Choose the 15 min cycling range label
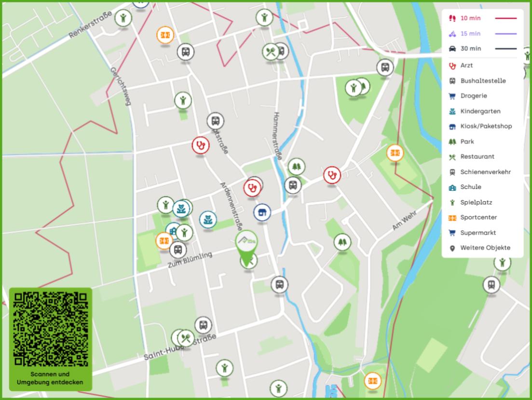This screenshot has width=532, height=400. (x=470, y=34)
